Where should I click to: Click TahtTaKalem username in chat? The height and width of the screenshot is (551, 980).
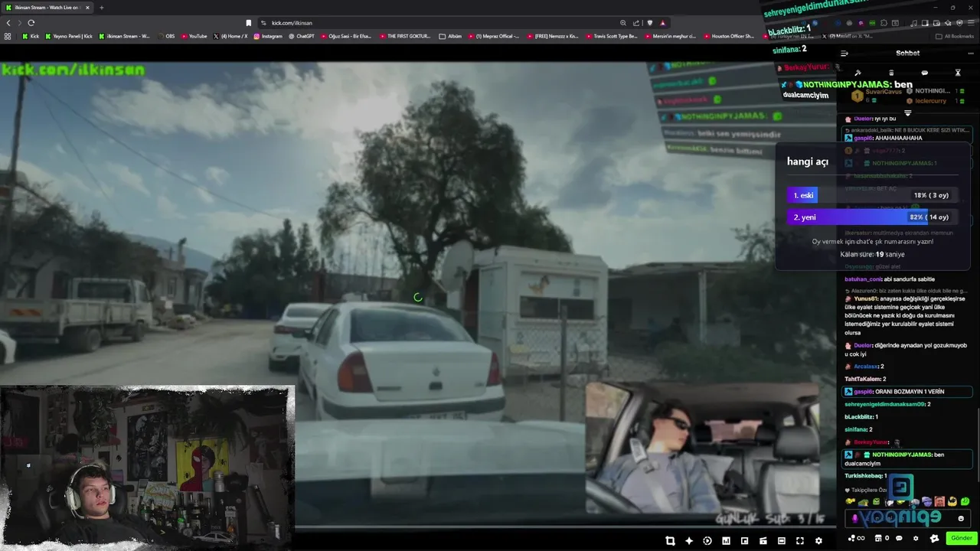coord(862,380)
